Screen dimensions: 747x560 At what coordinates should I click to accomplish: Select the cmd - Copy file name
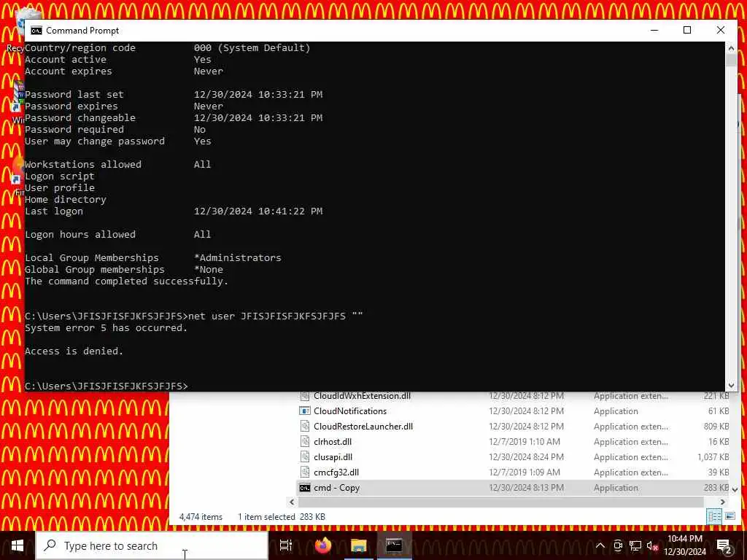point(337,488)
